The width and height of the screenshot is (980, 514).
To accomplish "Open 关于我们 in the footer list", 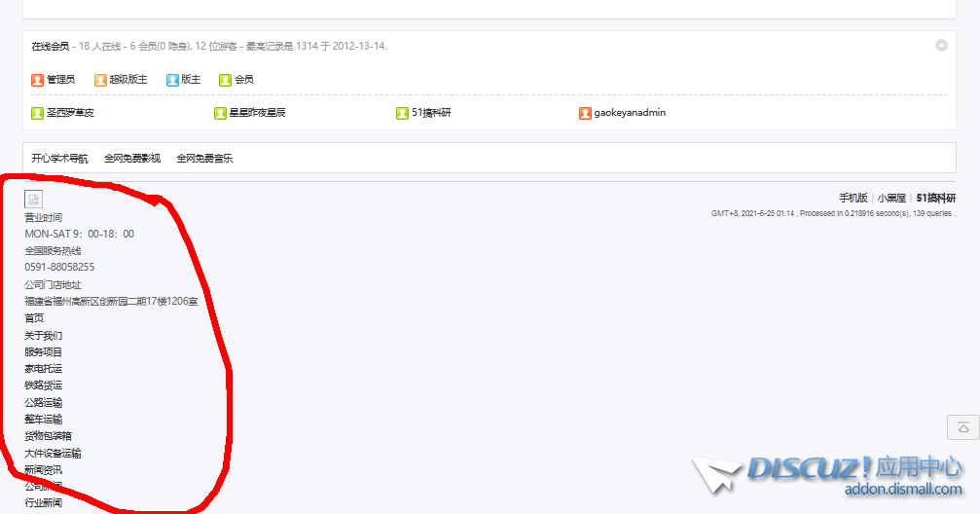I will click(x=44, y=335).
